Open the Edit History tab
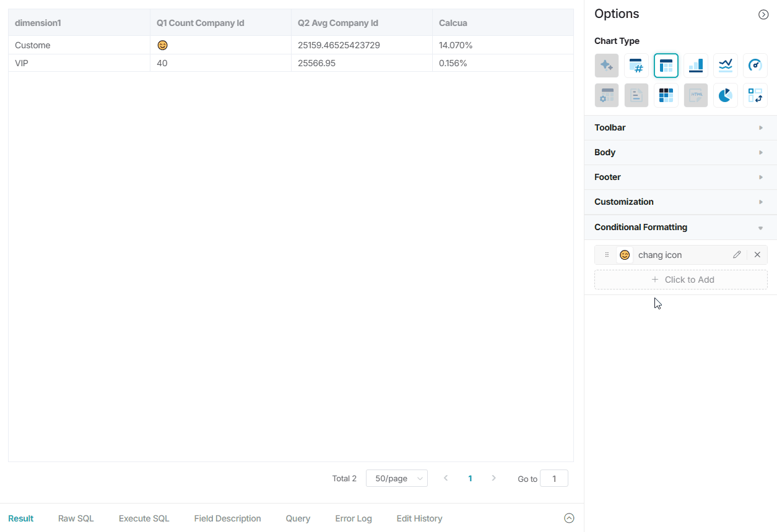777x532 pixels. (x=419, y=518)
